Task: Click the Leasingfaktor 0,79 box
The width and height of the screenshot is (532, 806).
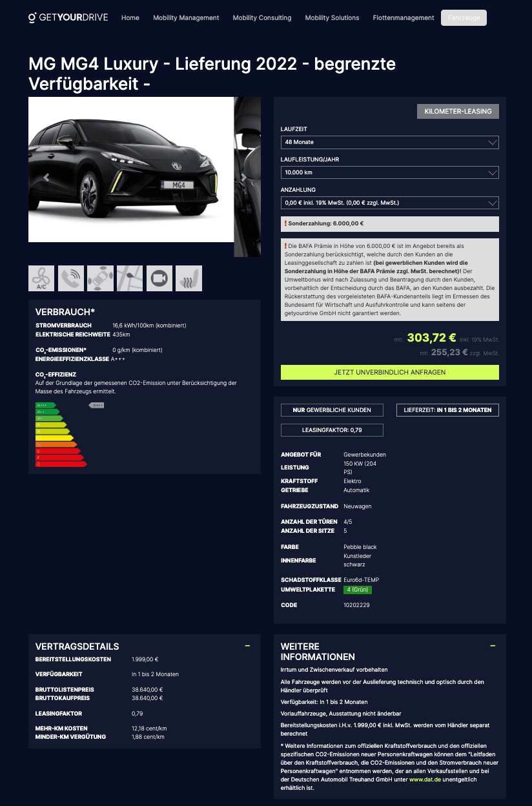Action: pyautogui.click(x=332, y=430)
